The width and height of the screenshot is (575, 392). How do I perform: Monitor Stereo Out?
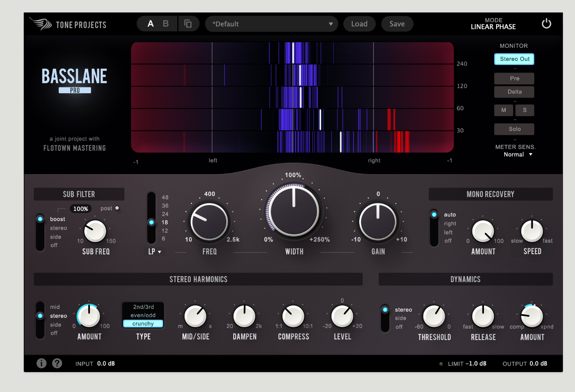point(514,59)
